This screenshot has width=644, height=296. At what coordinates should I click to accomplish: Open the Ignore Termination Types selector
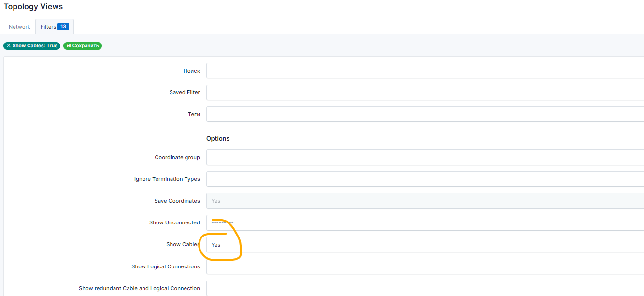(425, 179)
